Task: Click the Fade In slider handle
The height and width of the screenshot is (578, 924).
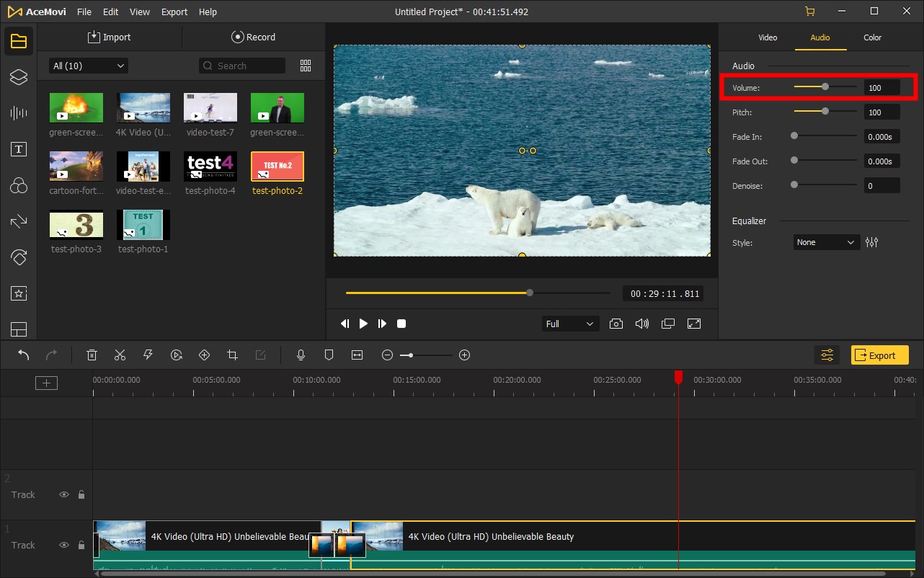Action: point(794,136)
